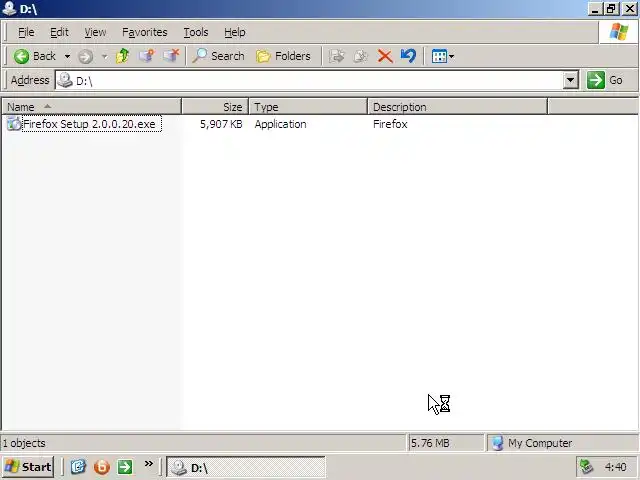Click the 5.76 MB status bar entry
Viewport: 640px width, 480px height.
(430, 443)
